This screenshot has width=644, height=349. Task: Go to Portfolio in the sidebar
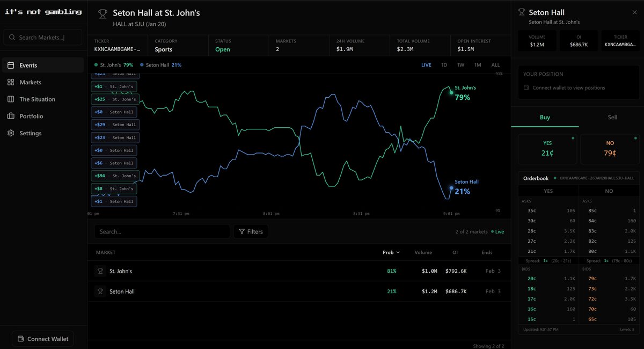[42, 116]
